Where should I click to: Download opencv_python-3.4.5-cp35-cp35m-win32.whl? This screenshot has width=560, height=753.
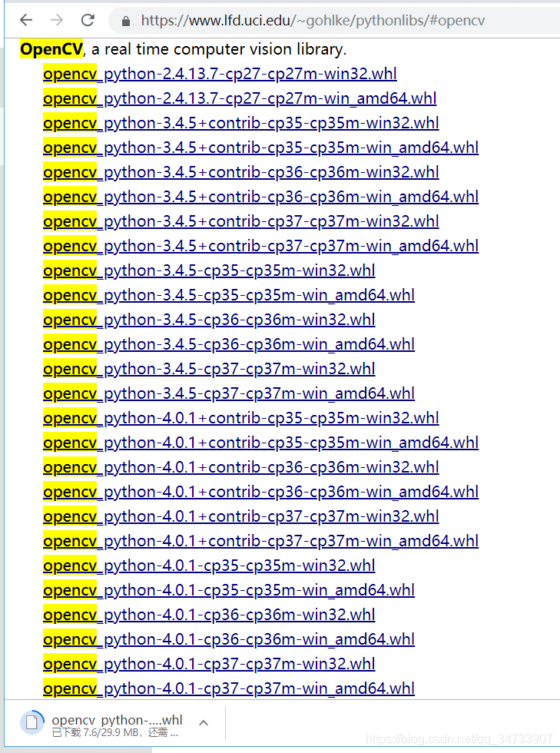[x=209, y=270]
